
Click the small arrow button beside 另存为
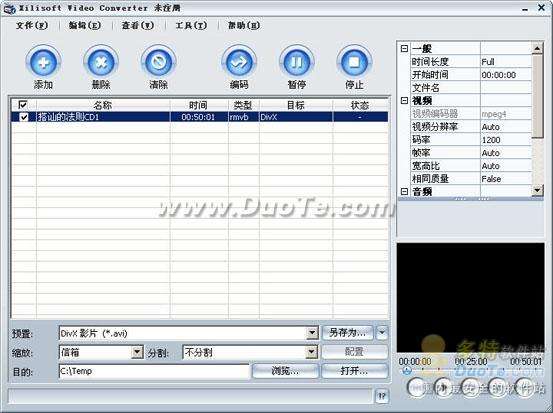point(382,333)
